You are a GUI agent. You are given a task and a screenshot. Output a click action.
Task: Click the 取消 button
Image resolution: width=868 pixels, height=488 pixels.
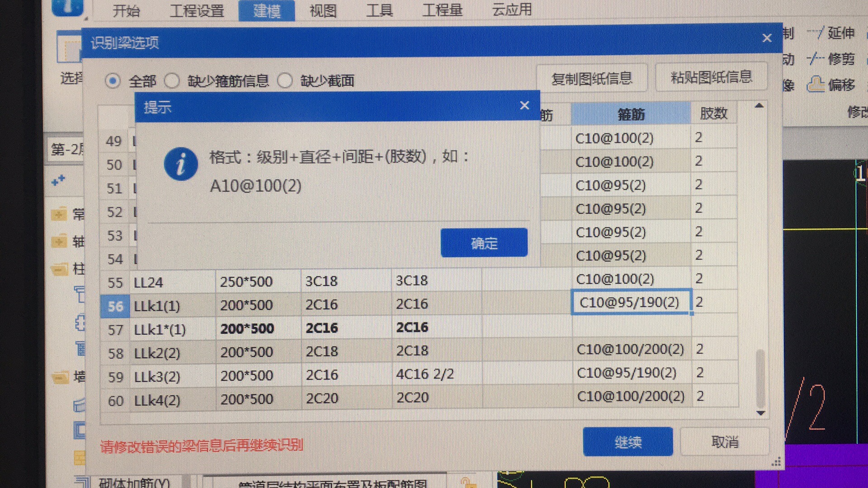(725, 441)
